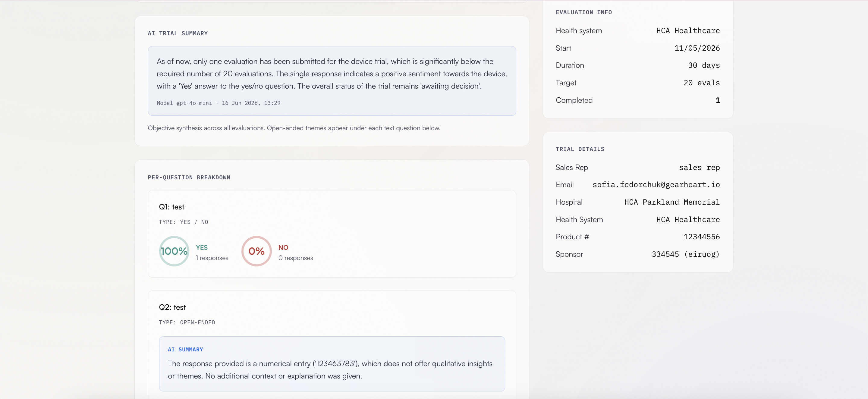Click the blue AI SUMMARY label

(x=185, y=350)
